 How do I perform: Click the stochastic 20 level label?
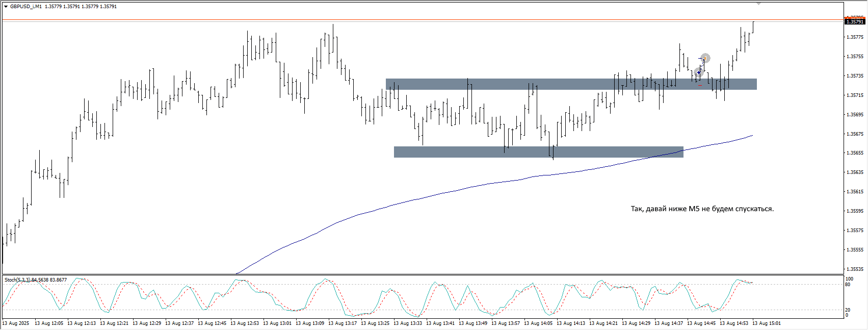pos(848,310)
